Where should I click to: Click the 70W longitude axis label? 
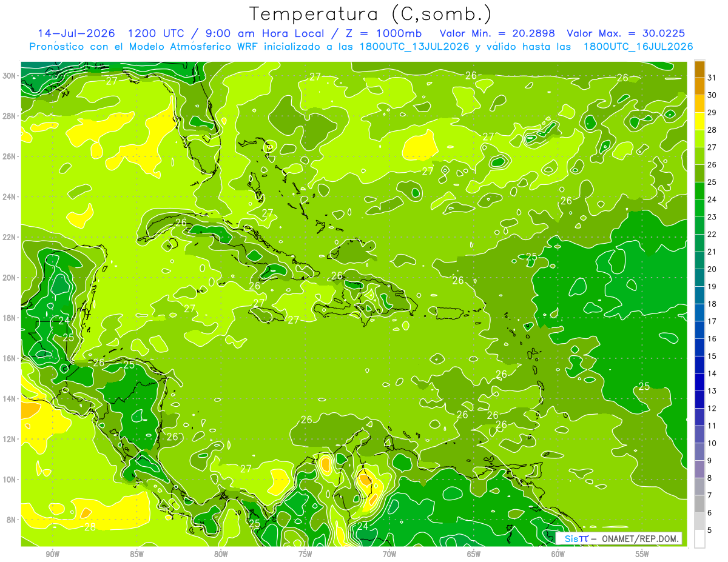(x=389, y=554)
